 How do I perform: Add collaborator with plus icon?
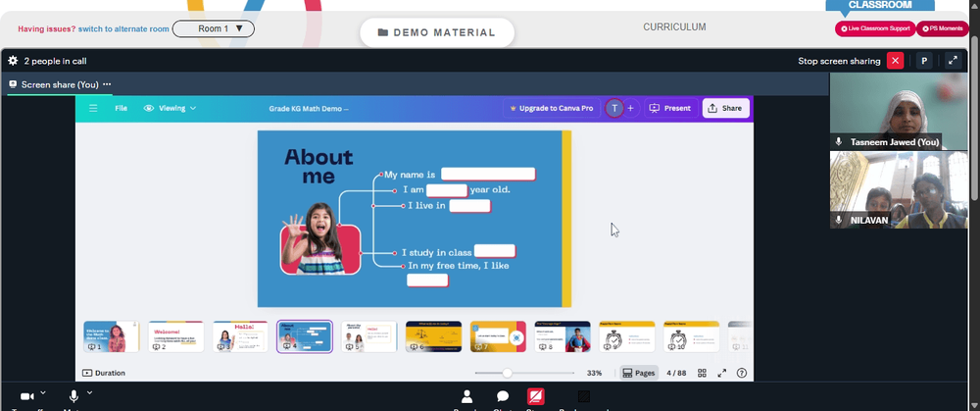click(630, 108)
